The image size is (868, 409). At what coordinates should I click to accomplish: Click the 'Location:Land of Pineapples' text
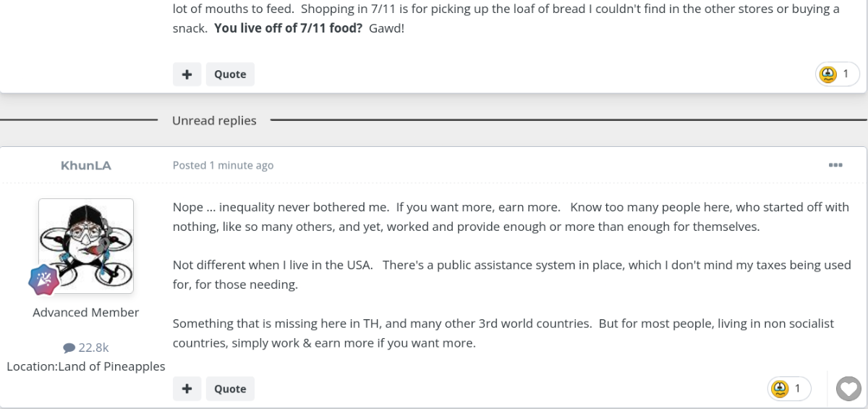[x=86, y=366]
